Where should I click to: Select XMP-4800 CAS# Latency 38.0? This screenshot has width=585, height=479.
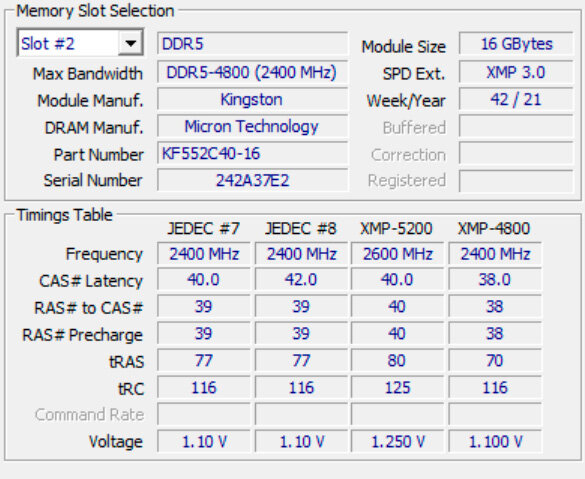click(495, 279)
